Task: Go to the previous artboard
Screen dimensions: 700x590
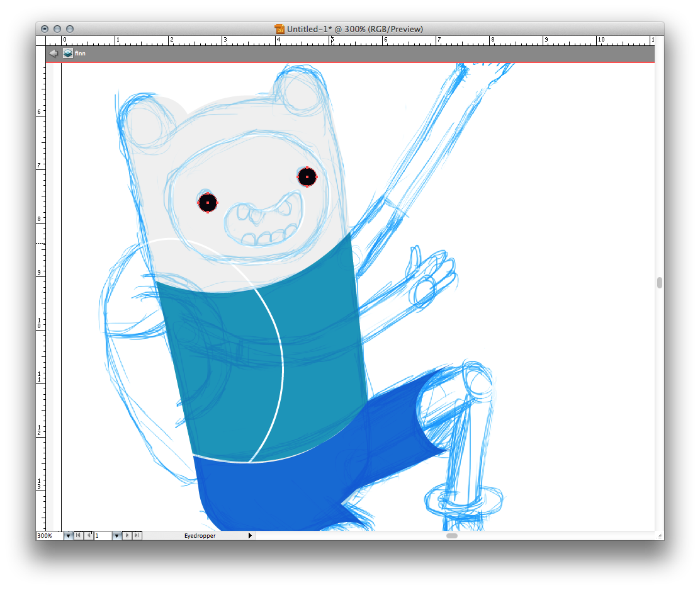Action: (x=89, y=536)
